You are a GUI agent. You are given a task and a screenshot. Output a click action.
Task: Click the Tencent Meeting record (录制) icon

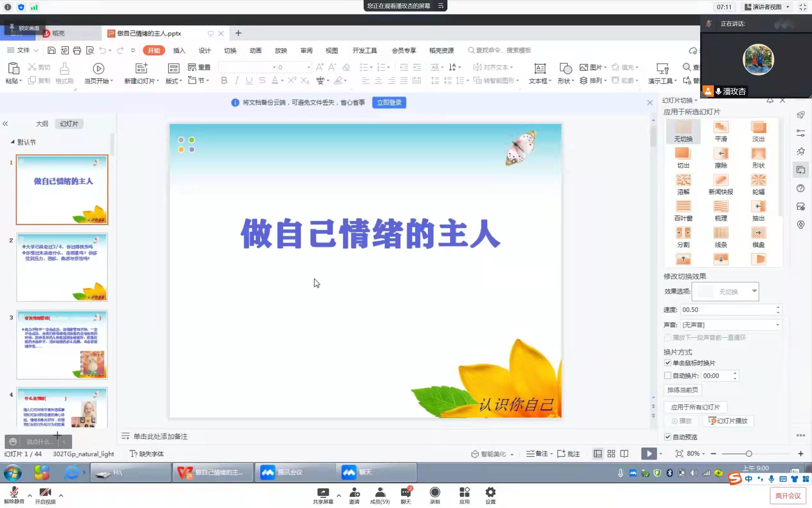coord(435,493)
